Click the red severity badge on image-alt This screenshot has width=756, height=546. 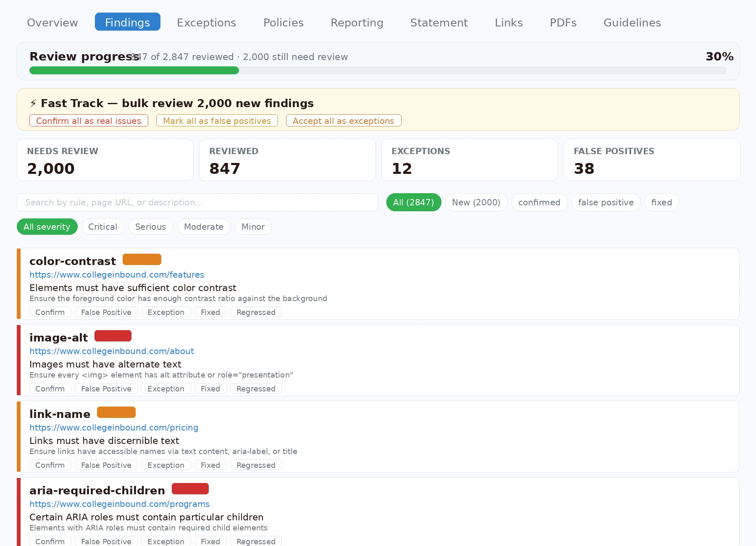113,336
